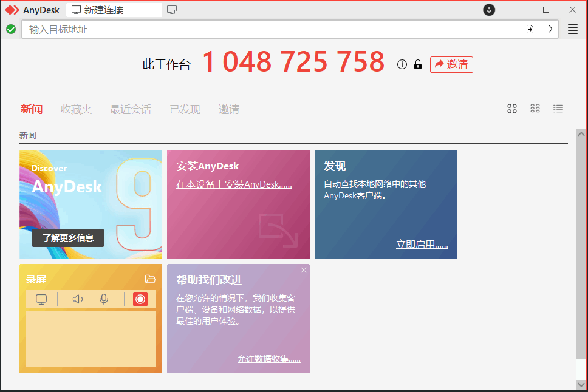The height and width of the screenshot is (392, 588).
Task: Open recordings folder in the 录屏 tile
Action: point(150,279)
